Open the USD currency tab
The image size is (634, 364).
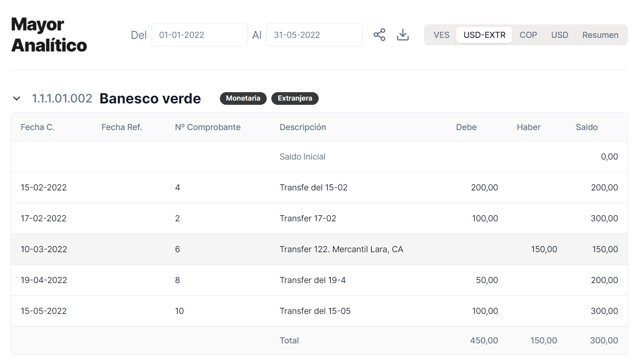coord(560,35)
